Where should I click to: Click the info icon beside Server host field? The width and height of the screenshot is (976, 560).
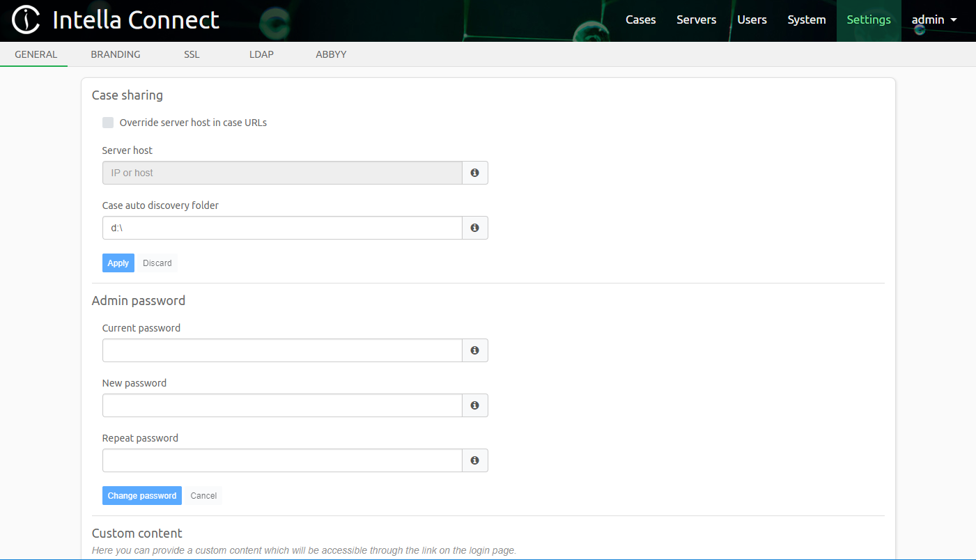point(474,172)
